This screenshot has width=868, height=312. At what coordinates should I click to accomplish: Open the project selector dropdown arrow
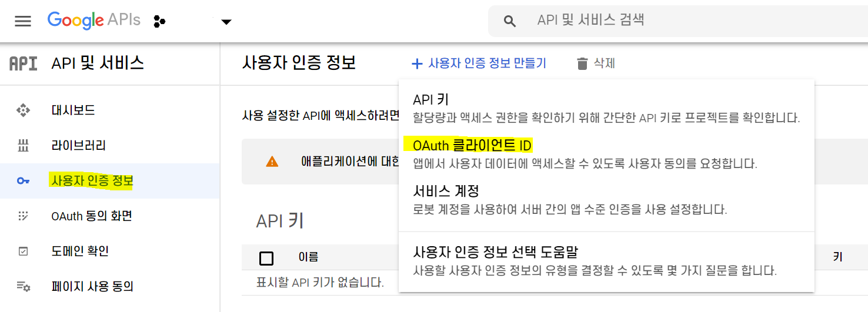coord(226,22)
